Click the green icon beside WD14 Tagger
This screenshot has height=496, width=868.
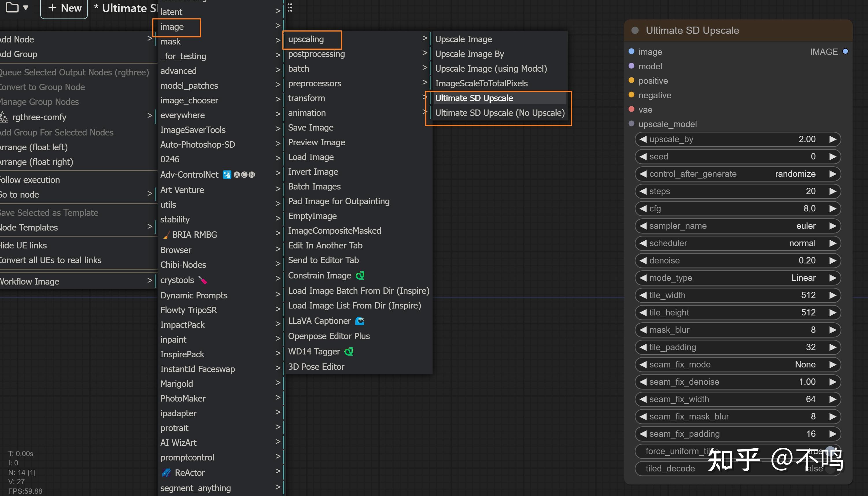pos(349,351)
